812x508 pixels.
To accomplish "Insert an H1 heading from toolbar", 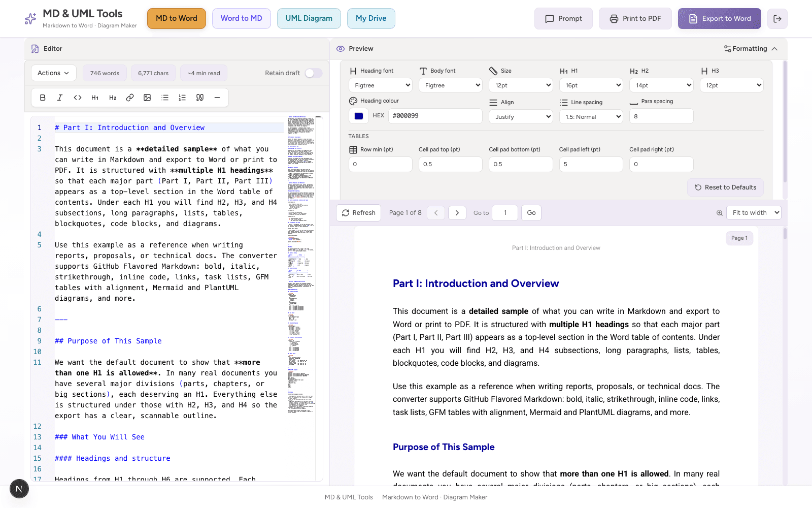I will pos(95,98).
